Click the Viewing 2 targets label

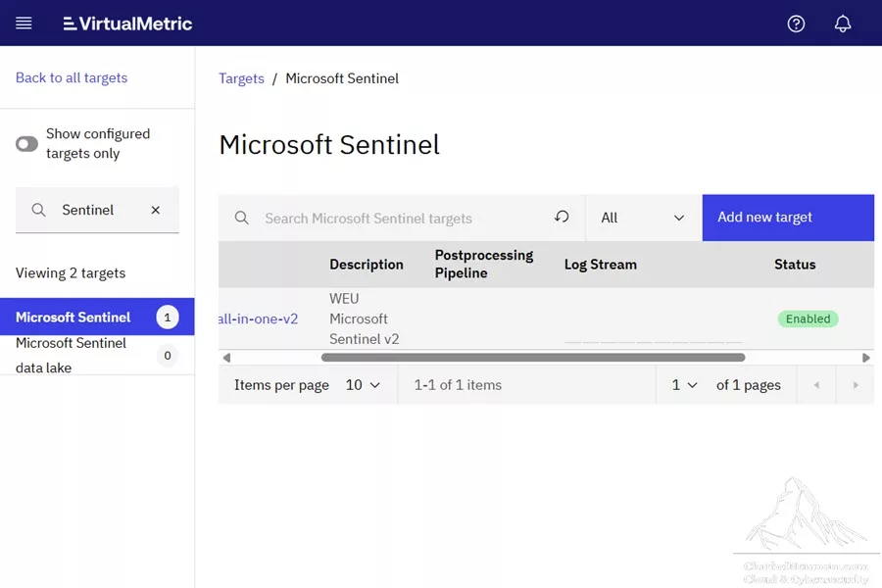[x=71, y=272]
